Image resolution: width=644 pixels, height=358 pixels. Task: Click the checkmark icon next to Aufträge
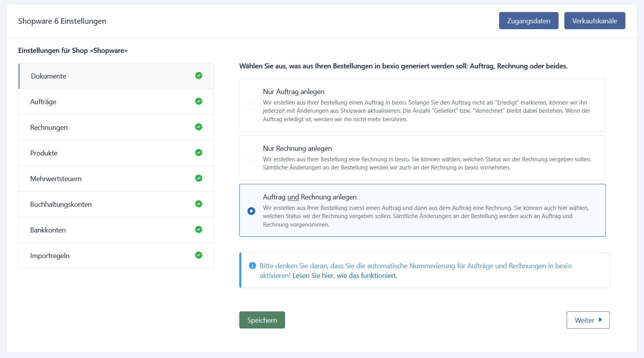click(x=198, y=101)
